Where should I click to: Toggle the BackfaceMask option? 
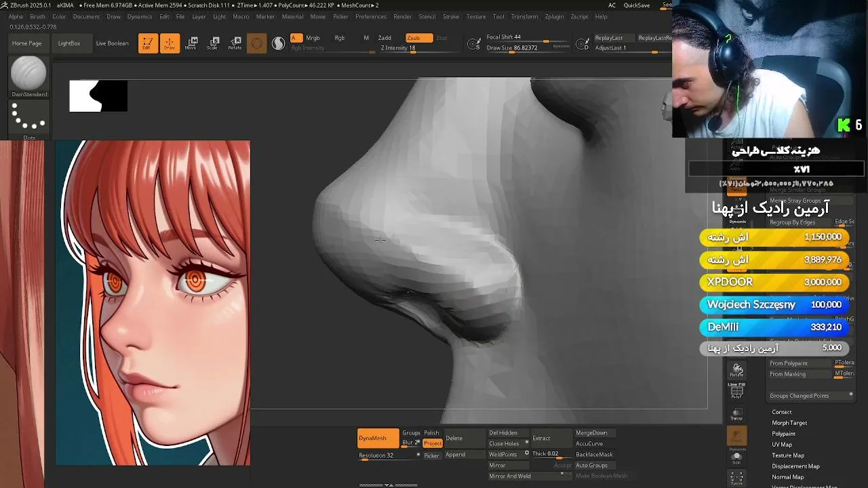pos(594,454)
